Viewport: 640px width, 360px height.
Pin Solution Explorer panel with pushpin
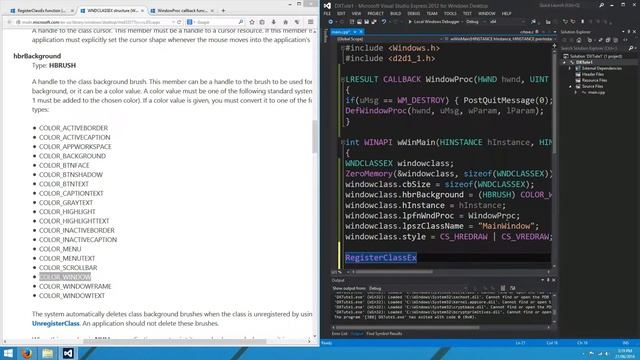(629, 31)
